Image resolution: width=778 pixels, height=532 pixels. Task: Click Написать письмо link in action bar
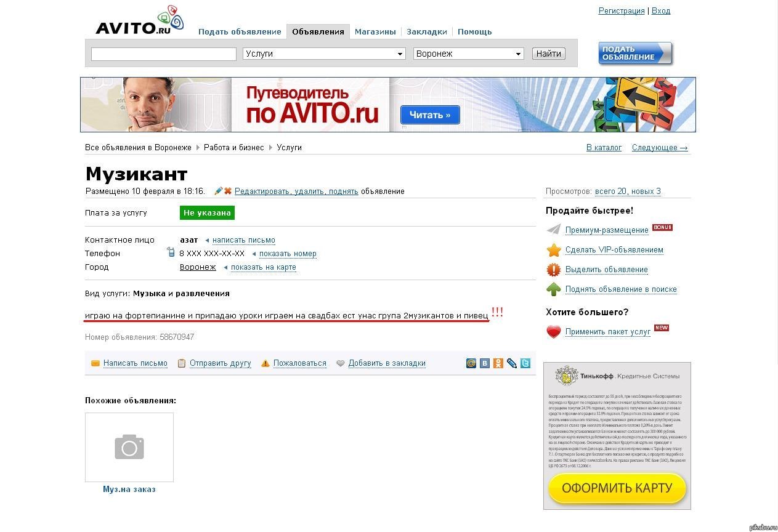point(136,363)
